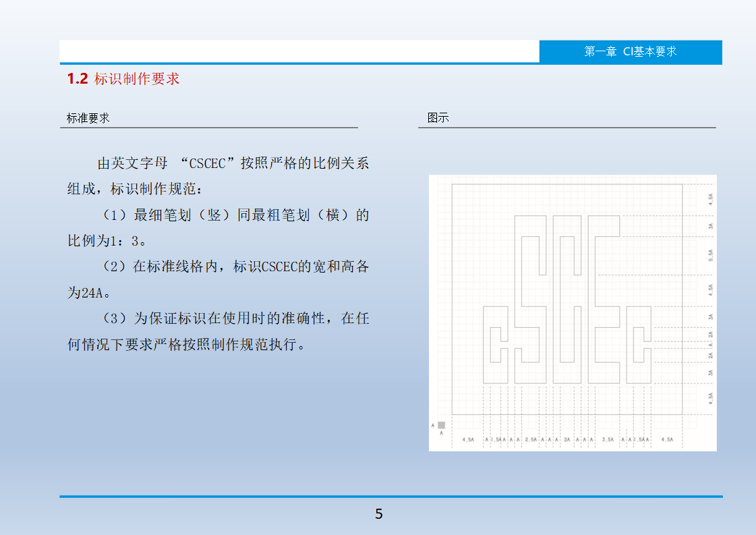Screen dimensions: 756x535
Task: Click the tall letter E outline in the diagram
Action: 604,300
